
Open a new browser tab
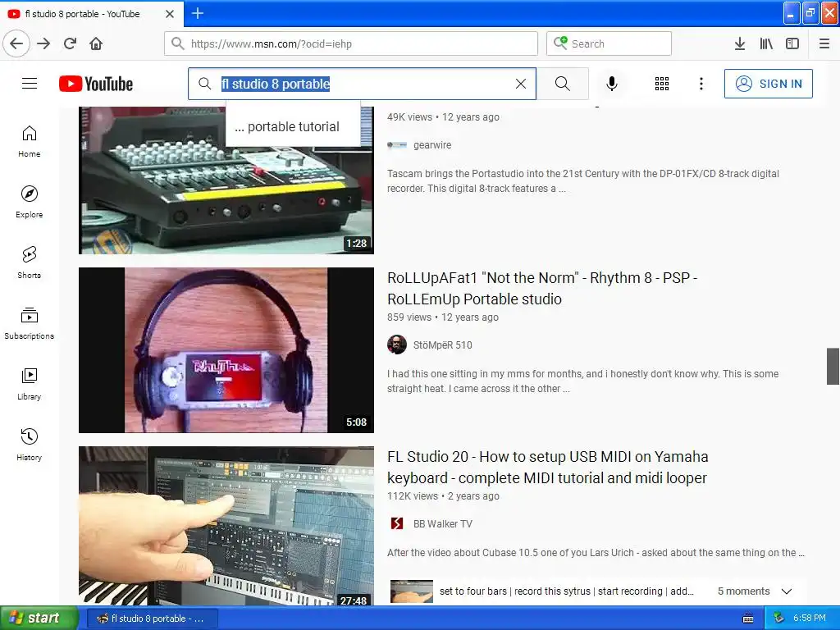[x=198, y=13]
